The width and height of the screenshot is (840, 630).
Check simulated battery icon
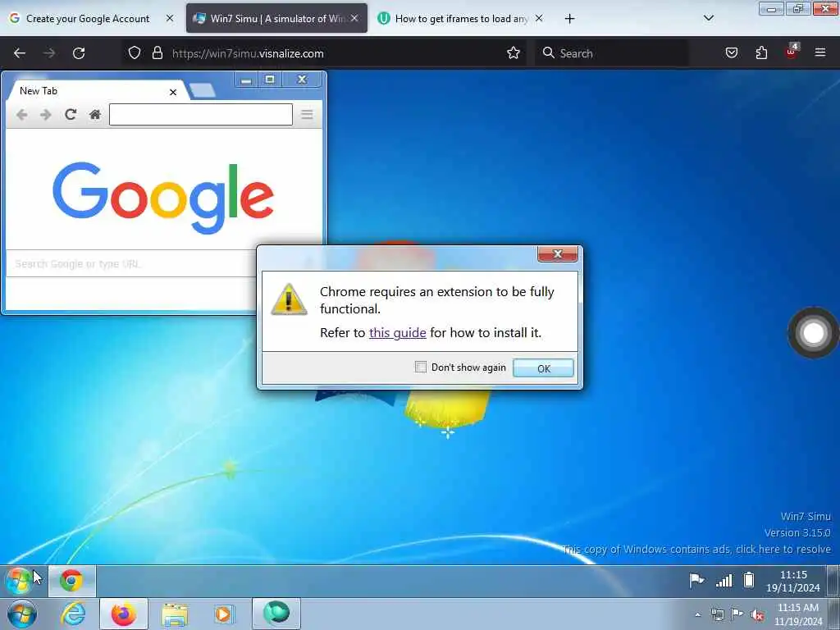[x=749, y=580]
